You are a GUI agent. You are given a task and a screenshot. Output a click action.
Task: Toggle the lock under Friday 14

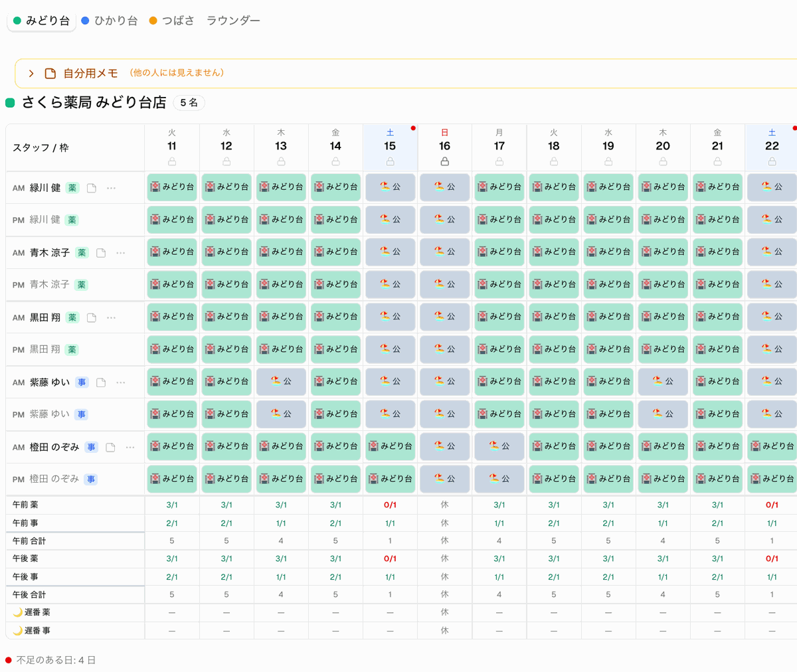pyautogui.click(x=335, y=161)
